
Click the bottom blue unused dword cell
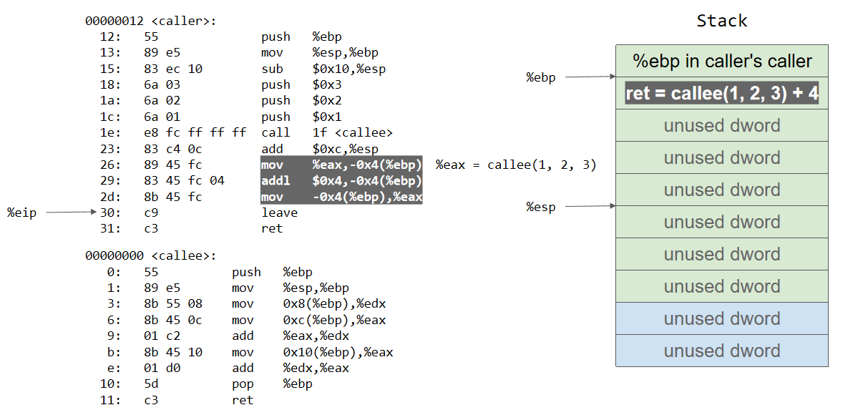coord(721,351)
